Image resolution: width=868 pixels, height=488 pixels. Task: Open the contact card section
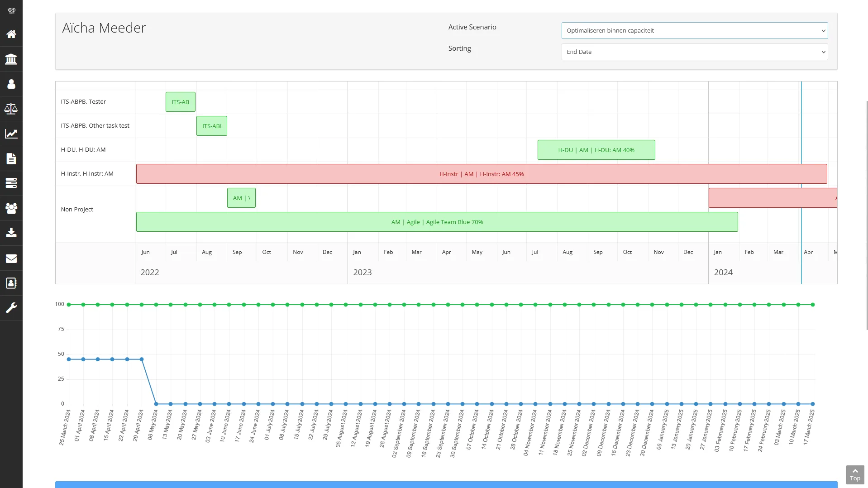[11, 282]
